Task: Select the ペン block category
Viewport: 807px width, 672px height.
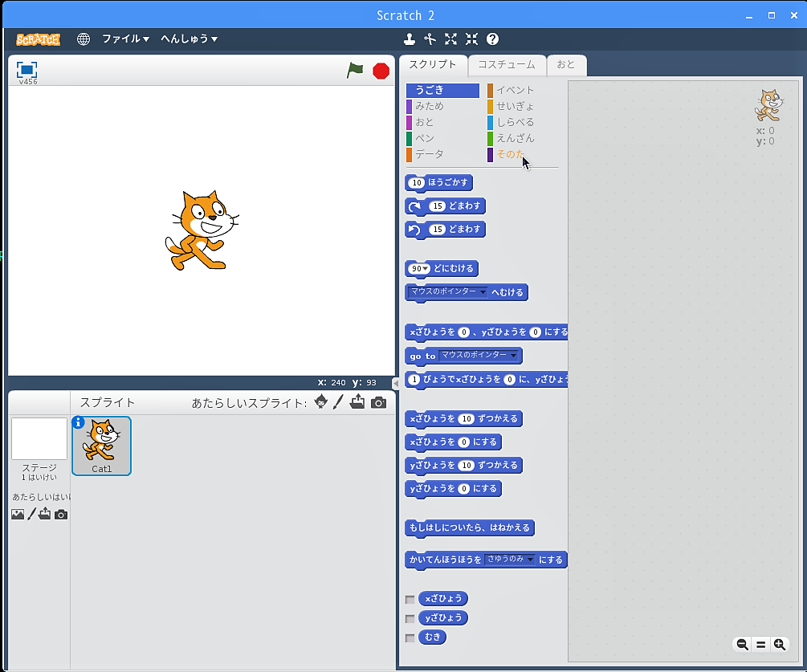Action: click(x=442, y=138)
